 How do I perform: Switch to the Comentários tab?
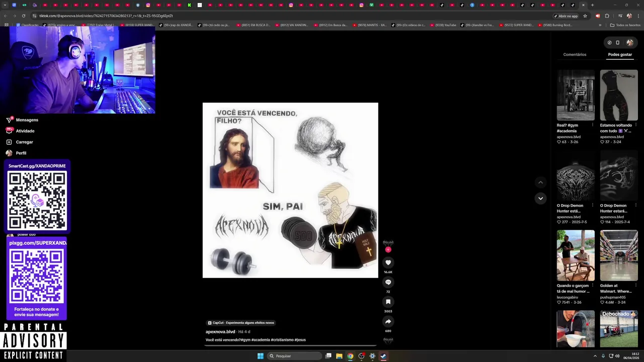pyautogui.click(x=575, y=54)
